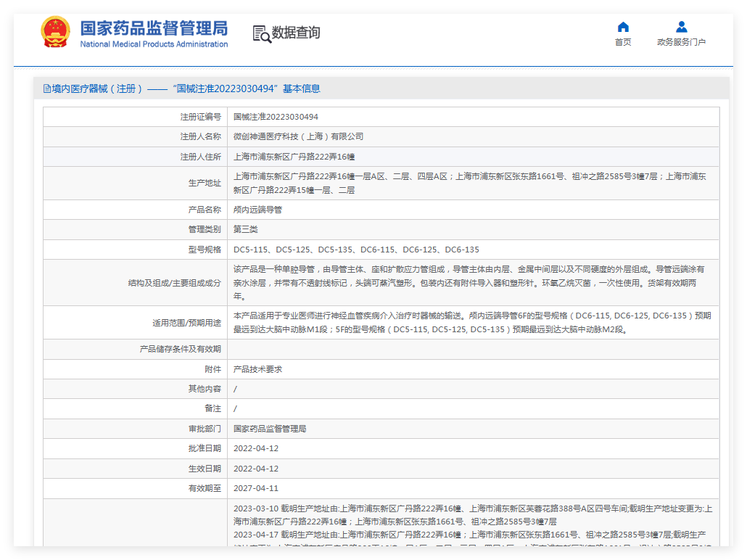
Task: Click the 产品储存条件及有效期 label
Action: tap(180, 350)
